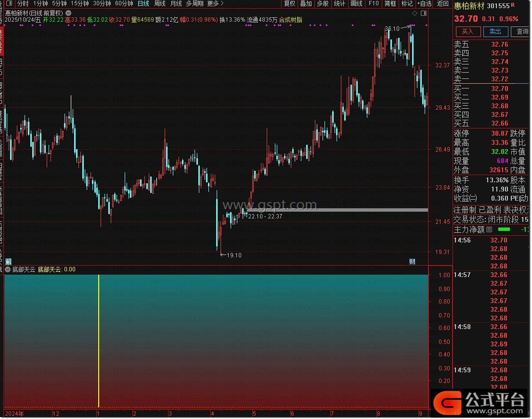Image resolution: width=532 pixels, height=419 pixels.
Task: Click the yellow vertical line in indicator panel
Action: 99,341
